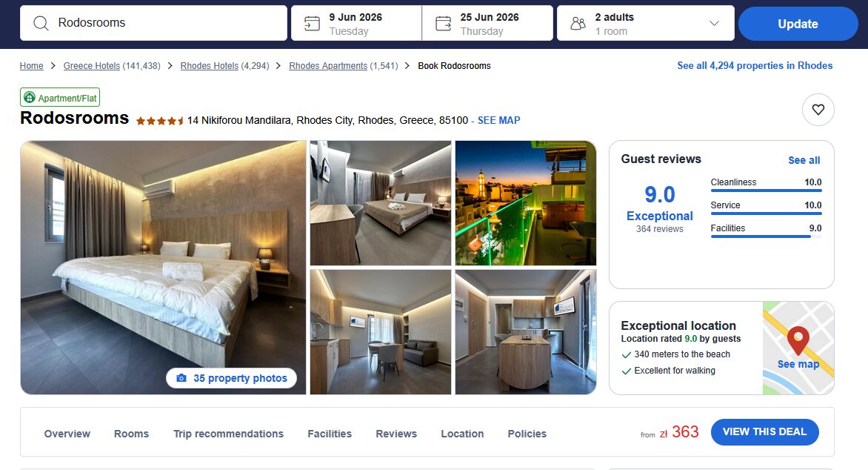Click the camera icon for property photos
The image size is (868, 470).
(x=181, y=378)
